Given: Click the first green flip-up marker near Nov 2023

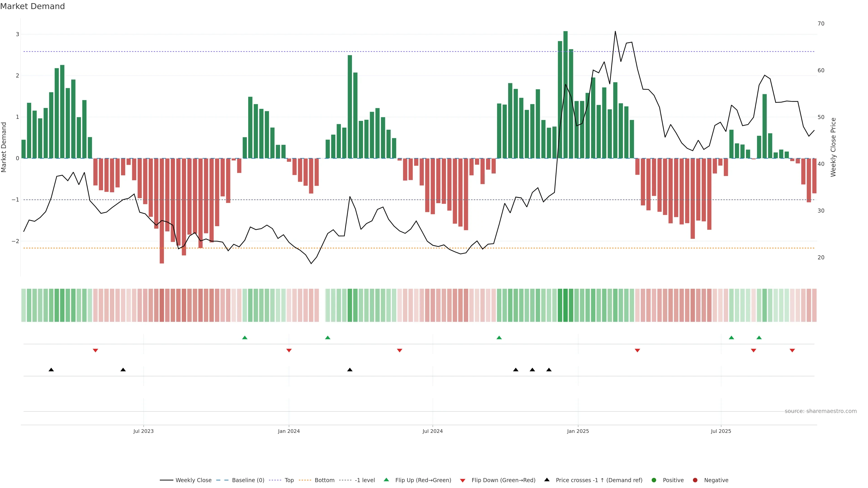Looking at the screenshot, I should coord(245,338).
